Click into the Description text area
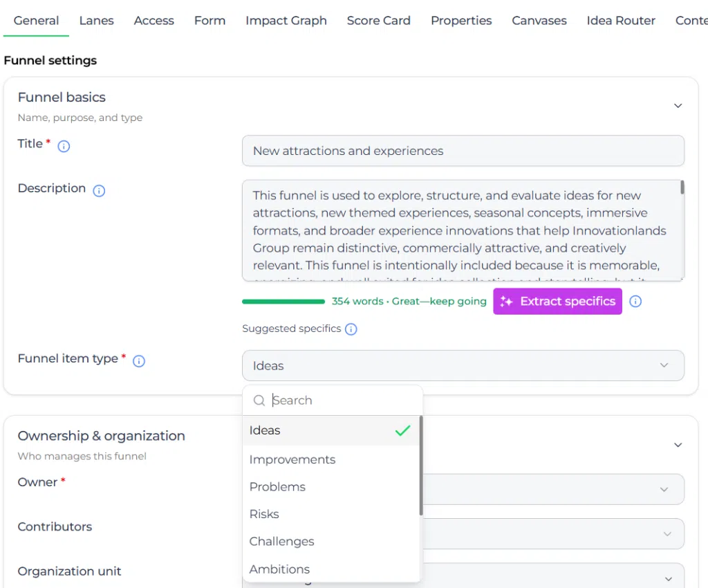 (x=463, y=230)
